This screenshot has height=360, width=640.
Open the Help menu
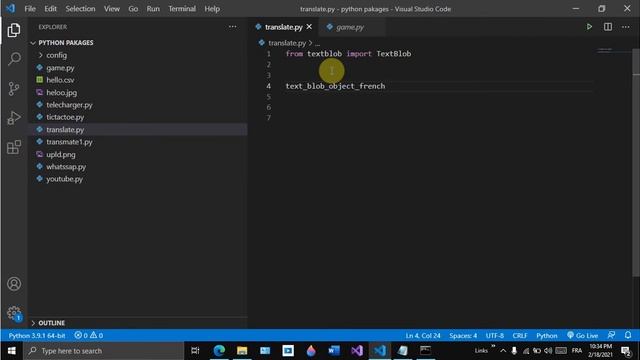(x=212, y=9)
